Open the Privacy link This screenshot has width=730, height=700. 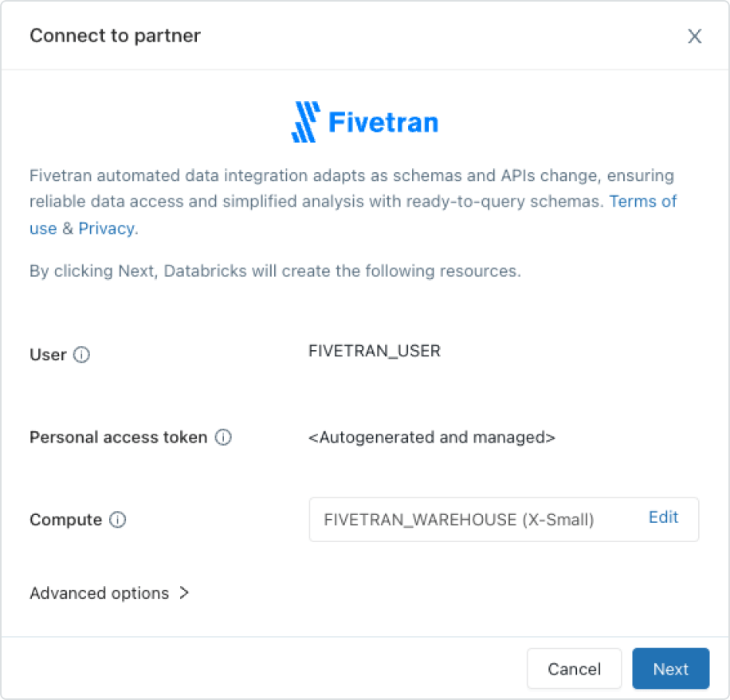tap(106, 229)
